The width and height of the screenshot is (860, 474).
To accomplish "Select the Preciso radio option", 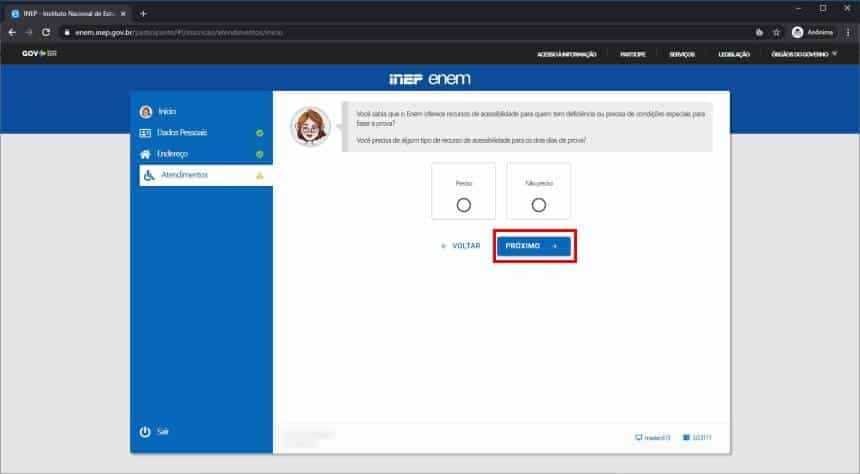I will click(463, 205).
